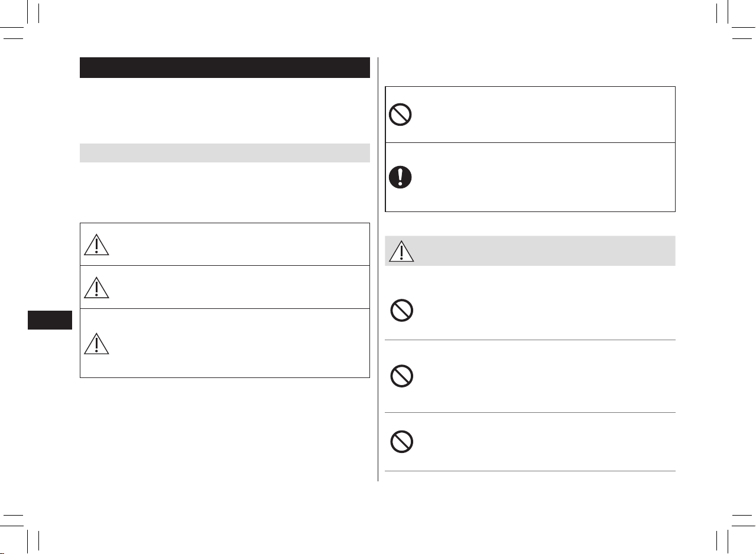Click the gray banner beside the warning triangle
Viewport: 756px width, 554px height.
pyautogui.click(x=530, y=251)
